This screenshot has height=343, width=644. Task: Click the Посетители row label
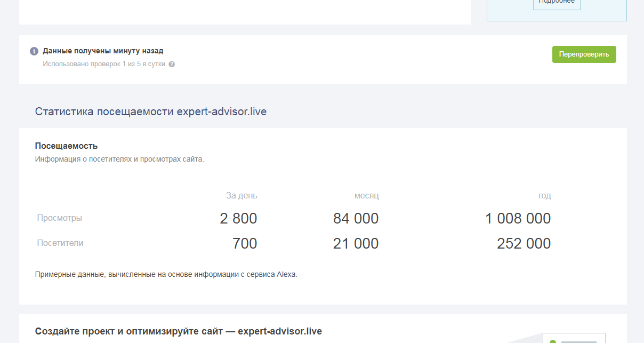click(60, 243)
